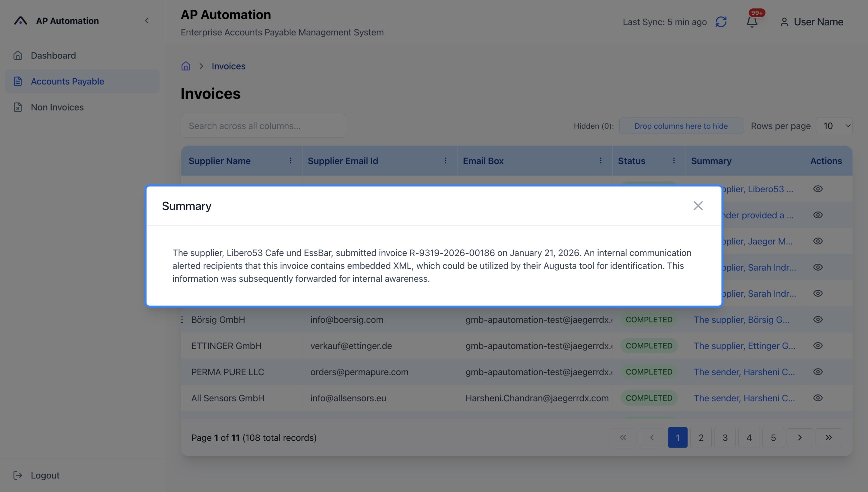View summary for PERMA PURE LLC row
The height and width of the screenshot is (492, 868).
(x=818, y=372)
